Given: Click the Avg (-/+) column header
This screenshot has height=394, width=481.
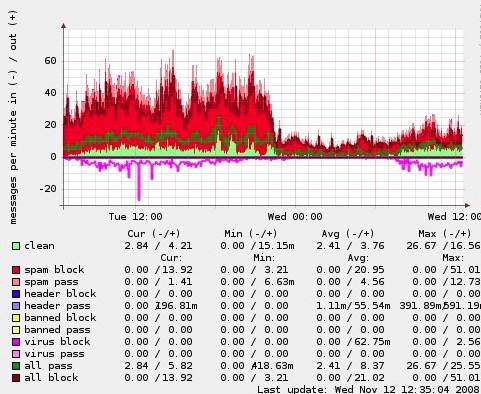Looking at the screenshot, I should 348,234.
